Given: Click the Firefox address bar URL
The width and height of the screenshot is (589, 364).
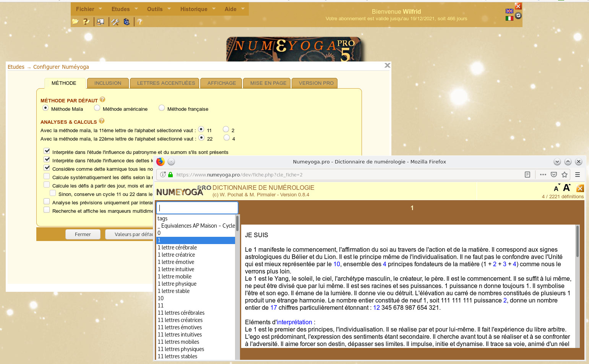Looking at the screenshot, I should click(x=239, y=175).
